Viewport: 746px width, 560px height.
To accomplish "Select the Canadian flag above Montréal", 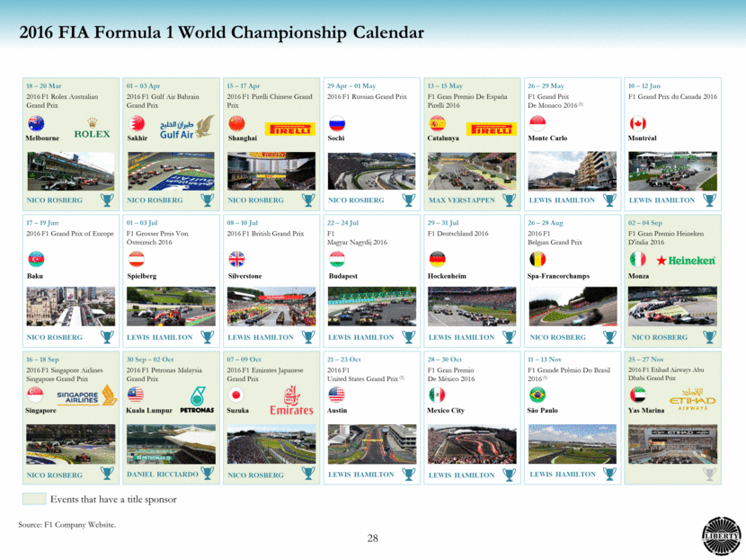I will (x=637, y=124).
